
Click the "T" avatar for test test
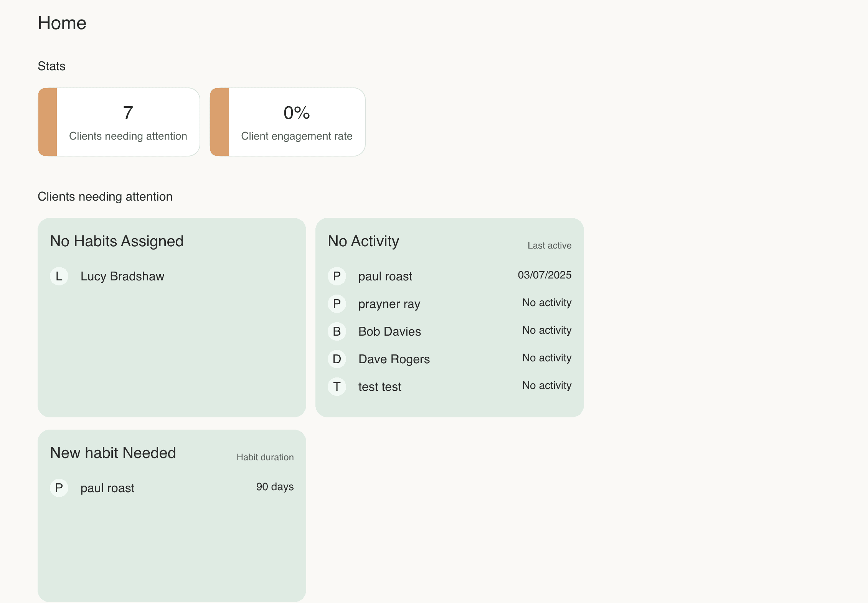337,387
